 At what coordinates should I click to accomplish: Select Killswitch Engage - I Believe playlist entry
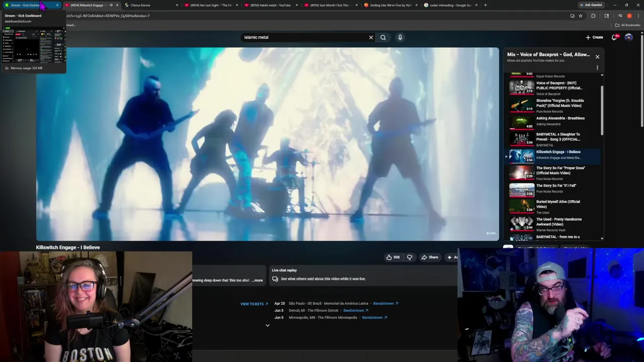click(x=553, y=156)
